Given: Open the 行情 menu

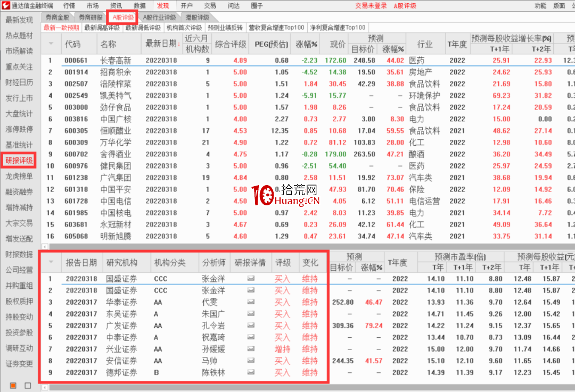Looking at the screenshot, I should click(69, 5).
